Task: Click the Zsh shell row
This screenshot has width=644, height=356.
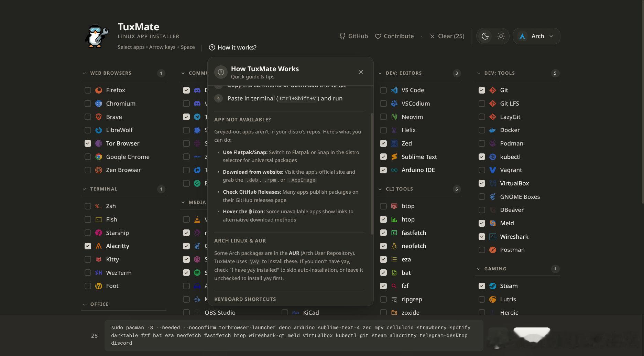Action: (124, 206)
